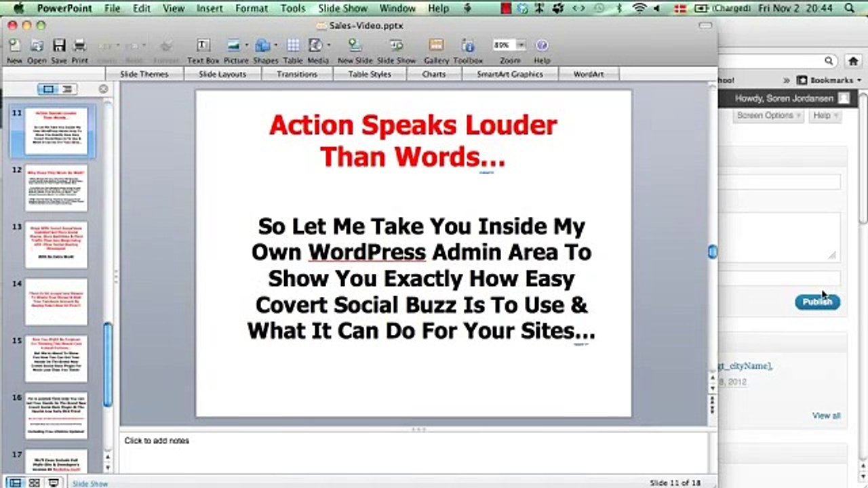This screenshot has width=868, height=488.
Task: Start the Slide Show from the toolbar icon
Action: click(x=396, y=45)
